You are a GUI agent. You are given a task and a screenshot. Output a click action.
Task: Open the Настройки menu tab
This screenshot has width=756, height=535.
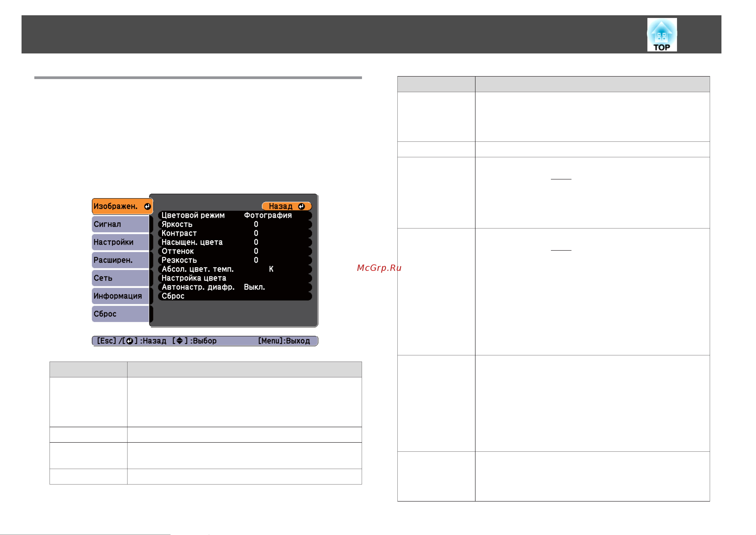click(x=120, y=242)
